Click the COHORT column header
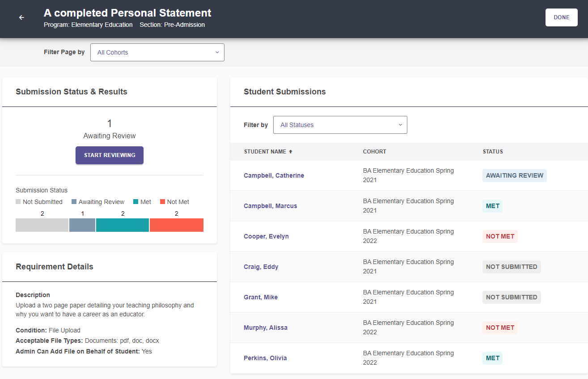 pos(375,152)
